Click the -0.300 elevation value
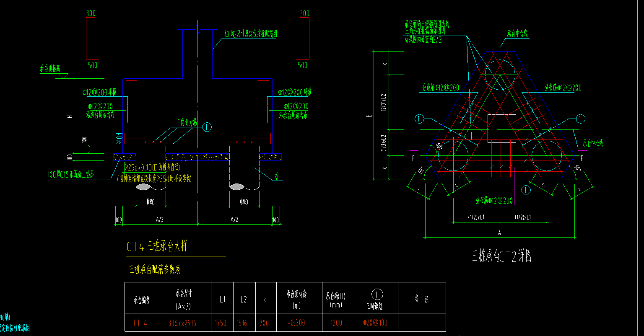The height and width of the screenshot is (336, 644). click(x=296, y=323)
